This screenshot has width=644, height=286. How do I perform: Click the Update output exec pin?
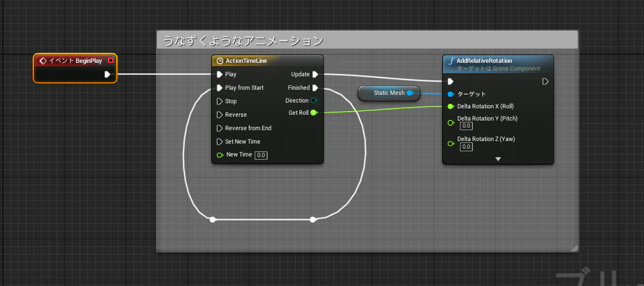pos(315,74)
